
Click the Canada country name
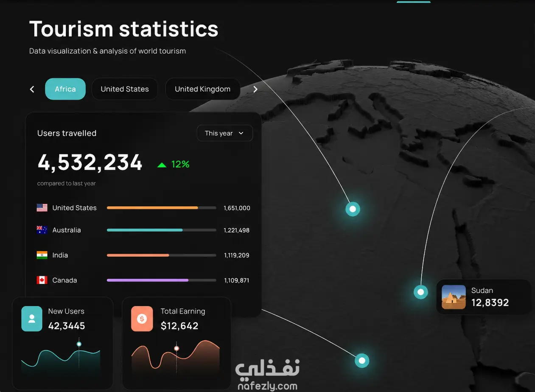(x=64, y=280)
